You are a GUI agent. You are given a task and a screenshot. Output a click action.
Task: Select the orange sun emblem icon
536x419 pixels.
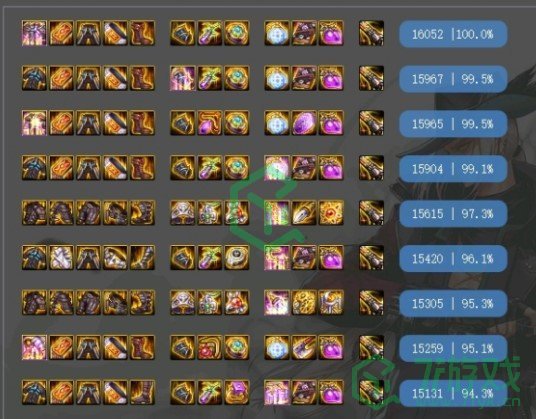(x=331, y=213)
